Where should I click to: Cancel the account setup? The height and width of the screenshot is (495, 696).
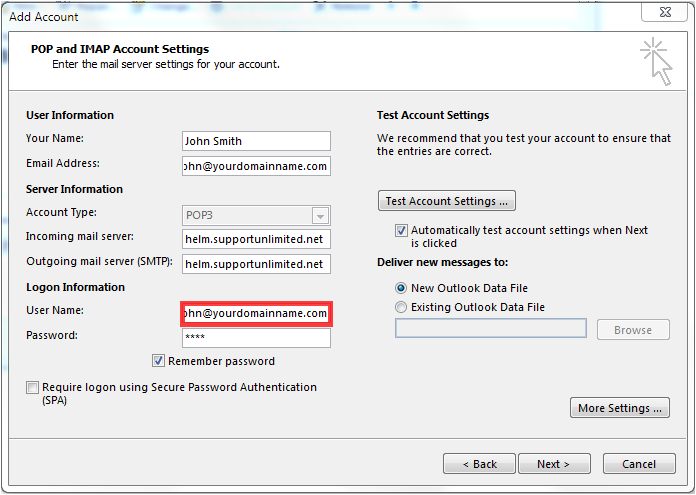point(639,464)
